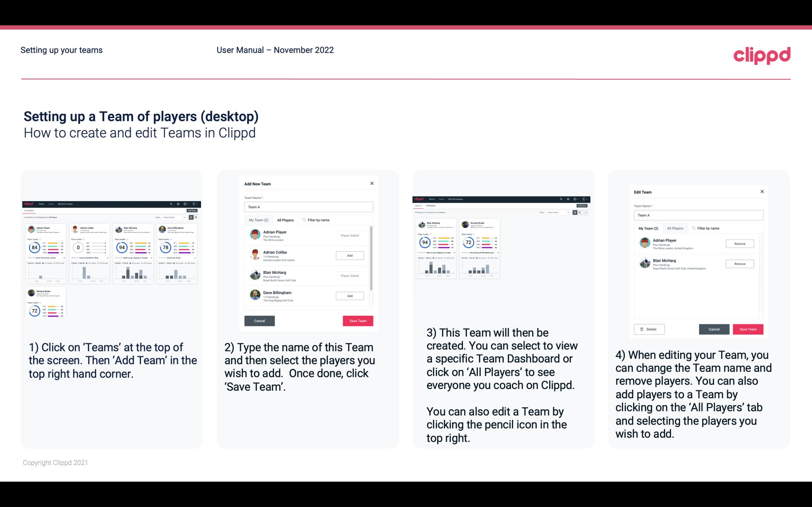
Task: Click Cancel button in Edit Team dialog
Action: (x=715, y=329)
